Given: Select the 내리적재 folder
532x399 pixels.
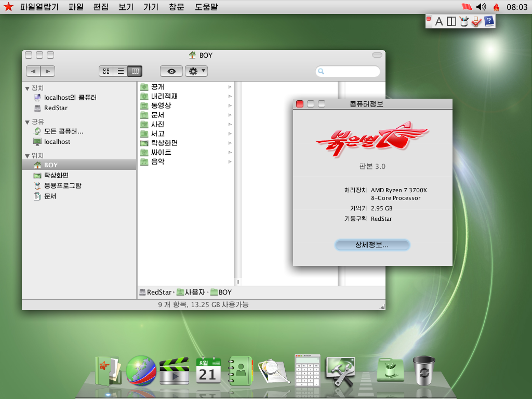Looking at the screenshot, I should (185, 96).
